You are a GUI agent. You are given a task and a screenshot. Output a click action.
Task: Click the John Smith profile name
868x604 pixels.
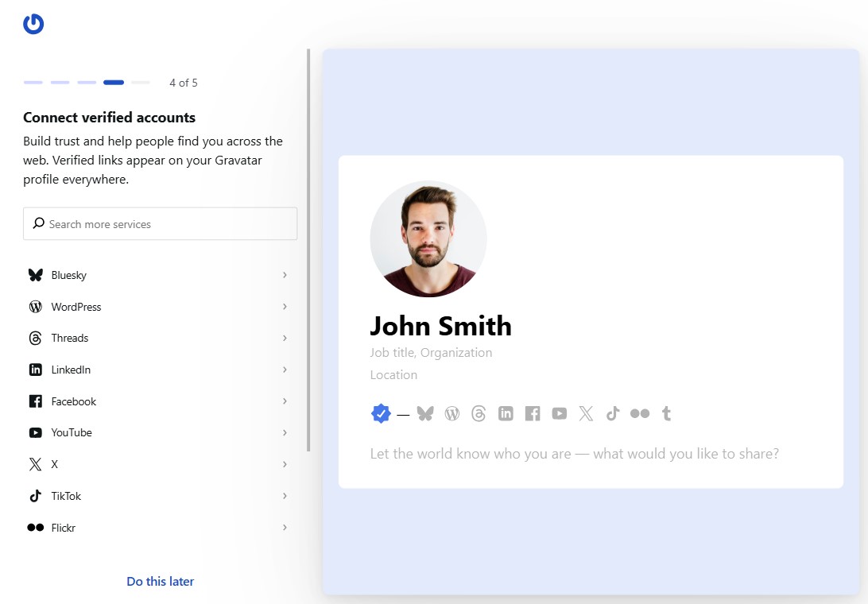click(x=440, y=326)
